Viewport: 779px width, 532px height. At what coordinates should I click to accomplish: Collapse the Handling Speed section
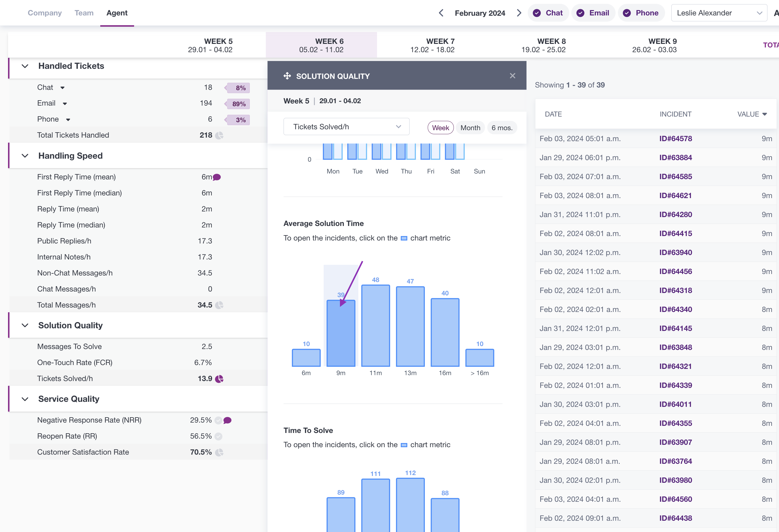pos(25,156)
